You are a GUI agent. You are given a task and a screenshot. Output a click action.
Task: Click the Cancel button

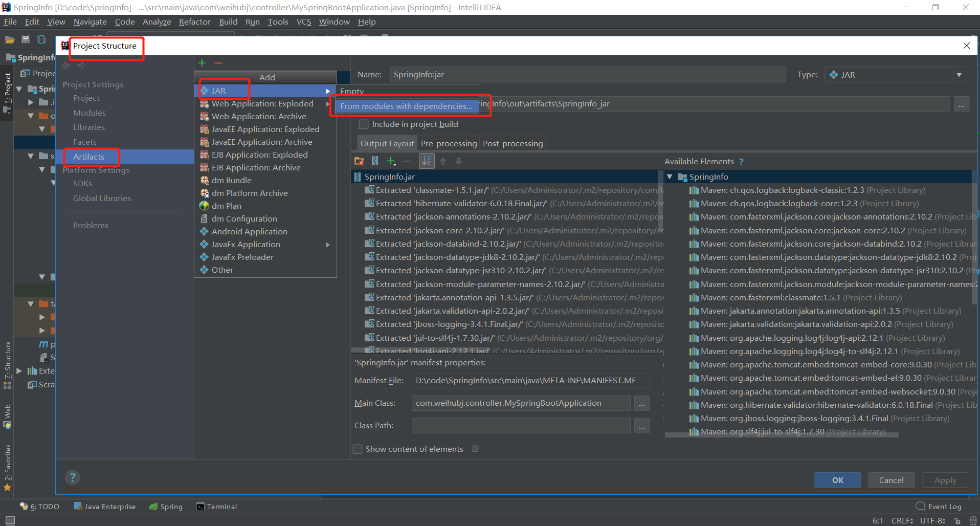point(891,480)
